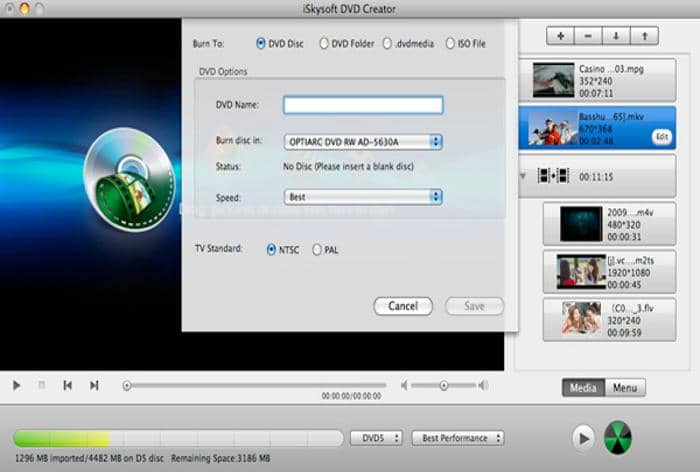
Task: Select the 2009 m4v clip thumbnail
Action: click(581, 224)
